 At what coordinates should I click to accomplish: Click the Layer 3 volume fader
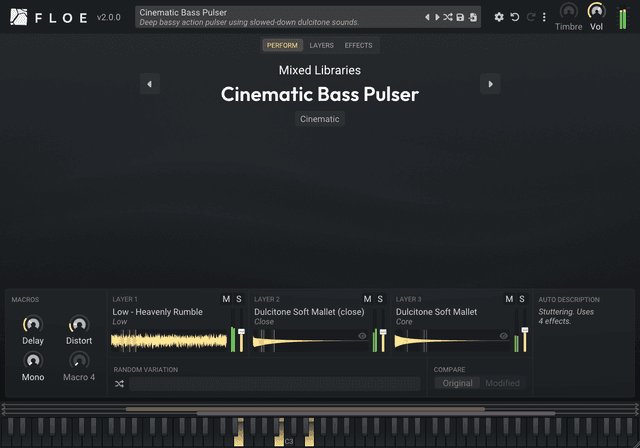click(x=524, y=330)
